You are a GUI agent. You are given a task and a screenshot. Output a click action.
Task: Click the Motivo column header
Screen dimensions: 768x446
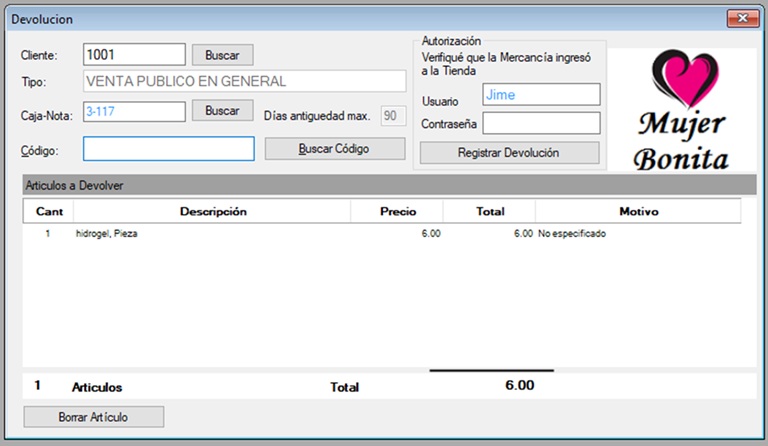[637, 211]
